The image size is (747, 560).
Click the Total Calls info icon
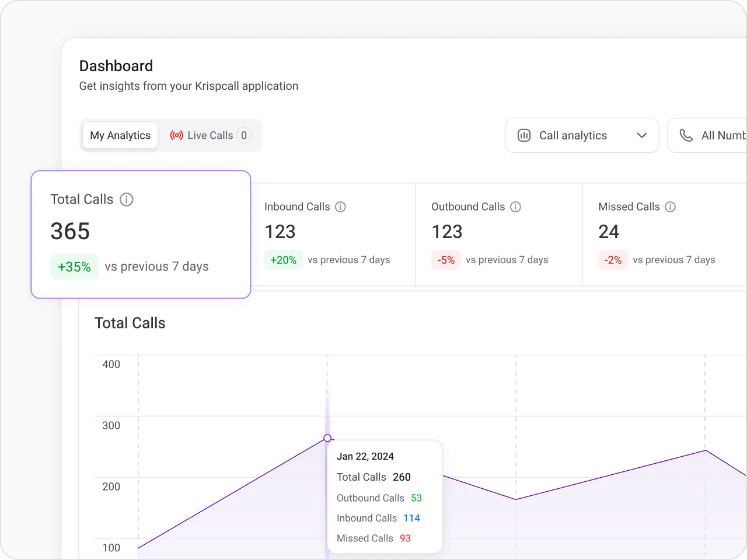pos(127,199)
